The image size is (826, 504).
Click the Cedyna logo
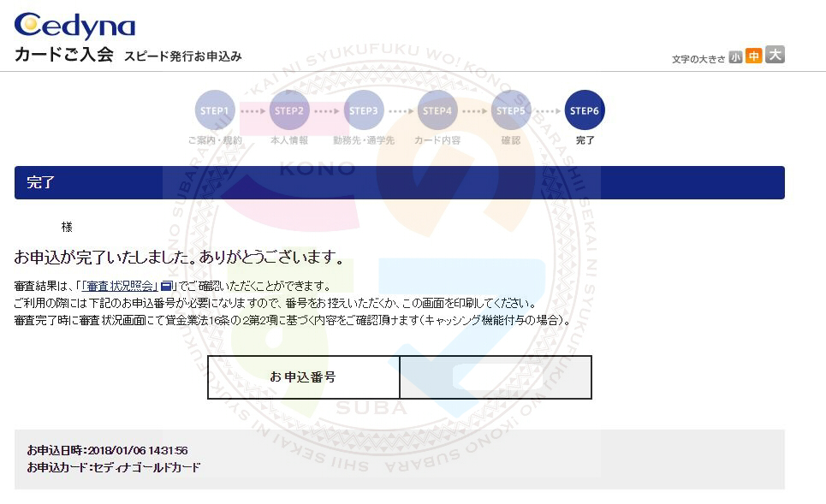(74, 26)
